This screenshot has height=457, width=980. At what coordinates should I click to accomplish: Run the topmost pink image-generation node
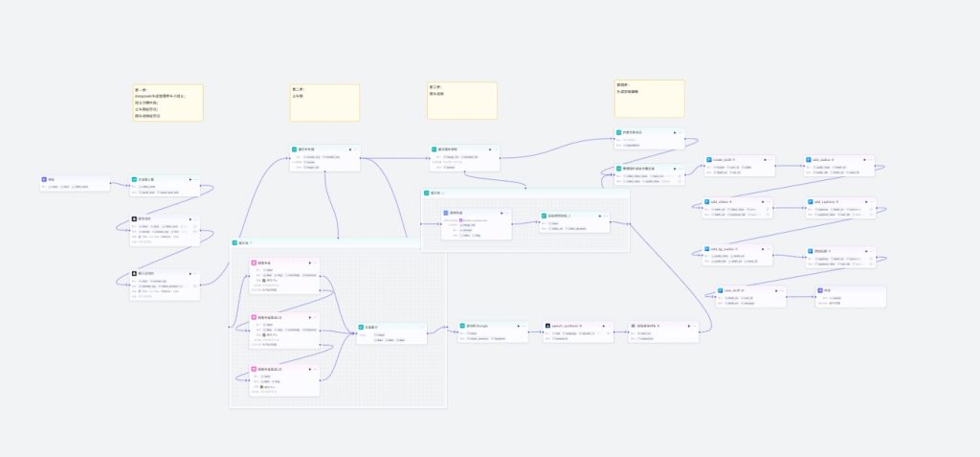[x=309, y=263]
